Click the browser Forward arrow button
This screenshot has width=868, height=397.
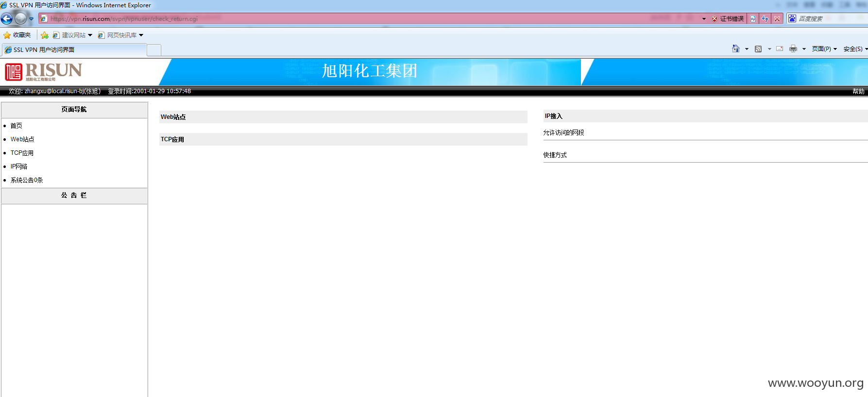coord(21,19)
